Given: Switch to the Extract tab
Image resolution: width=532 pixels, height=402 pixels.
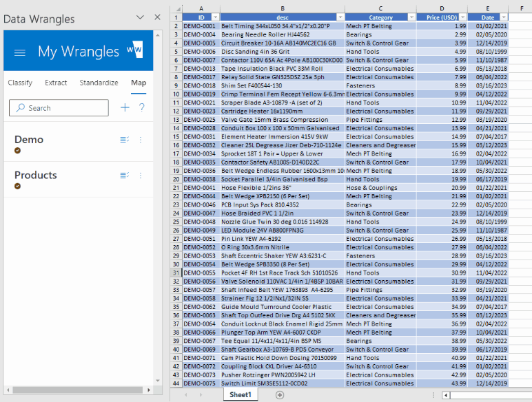Looking at the screenshot, I should click(x=56, y=83).
